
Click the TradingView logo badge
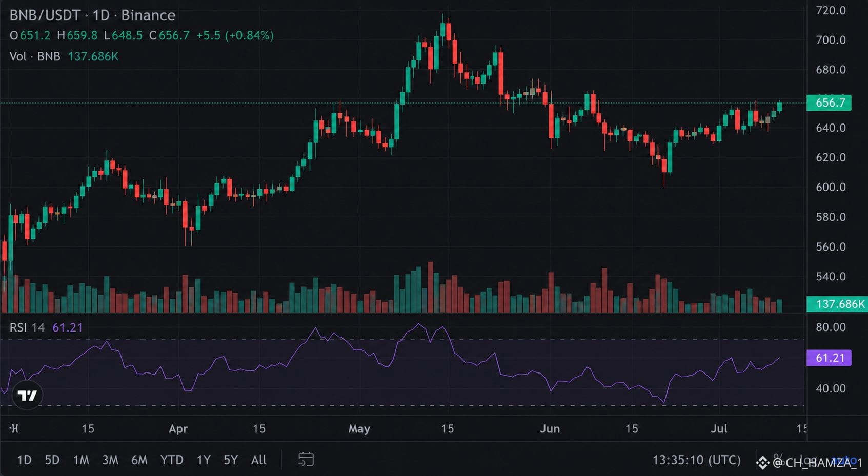pyautogui.click(x=27, y=396)
